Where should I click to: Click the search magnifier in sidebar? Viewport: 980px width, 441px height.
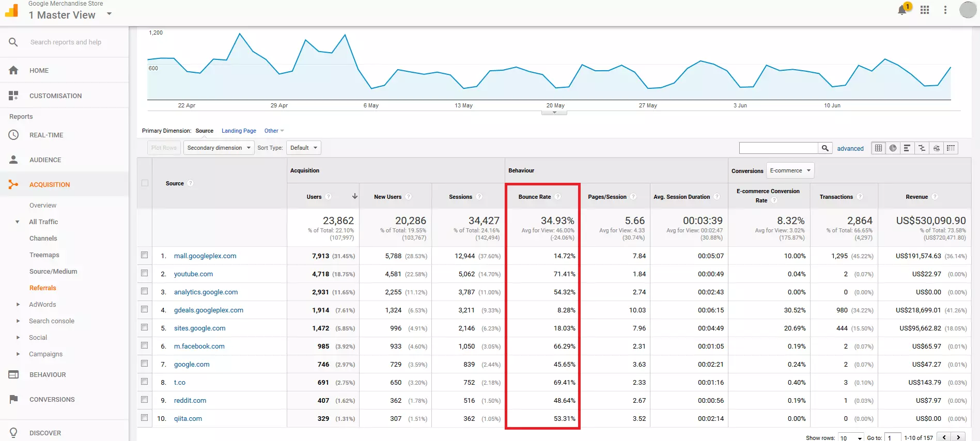pos(13,42)
